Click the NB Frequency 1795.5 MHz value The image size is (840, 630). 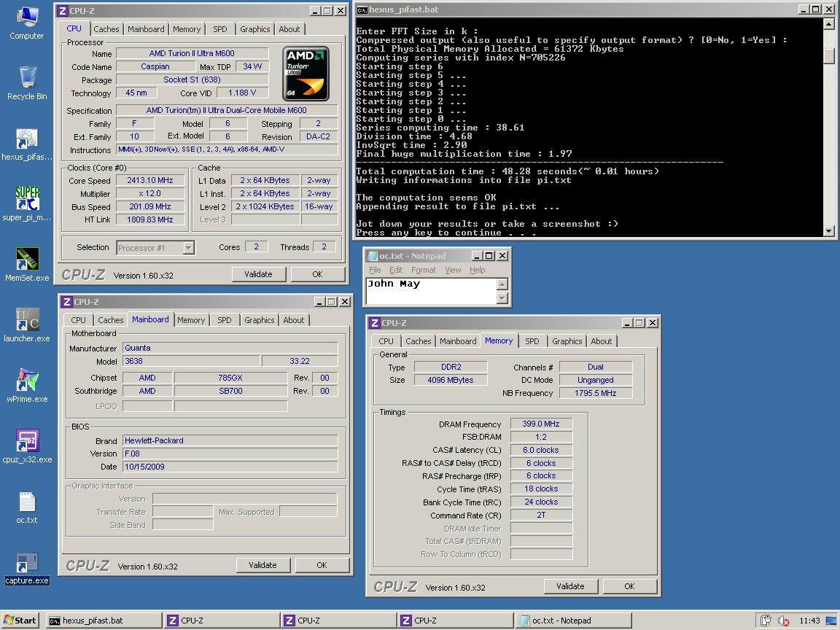coord(596,393)
